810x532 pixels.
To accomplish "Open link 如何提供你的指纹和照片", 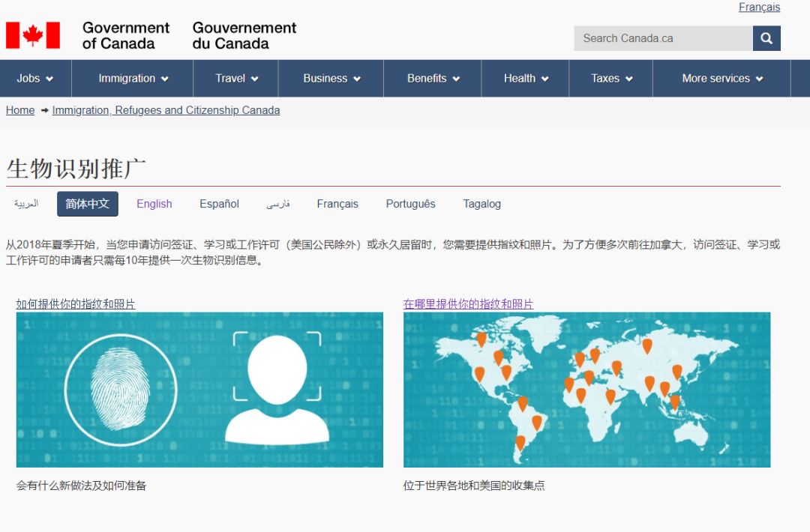I will [x=76, y=304].
